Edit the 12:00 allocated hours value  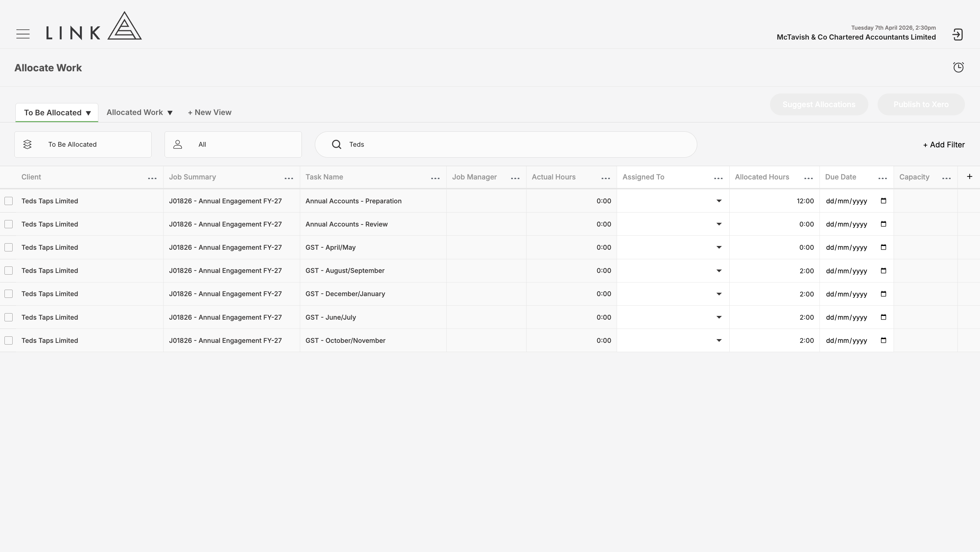(x=806, y=201)
